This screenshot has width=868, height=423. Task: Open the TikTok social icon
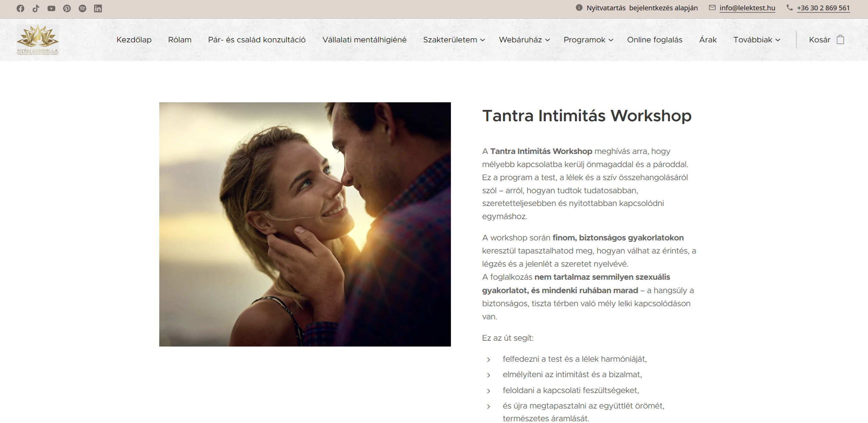click(36, 9)
